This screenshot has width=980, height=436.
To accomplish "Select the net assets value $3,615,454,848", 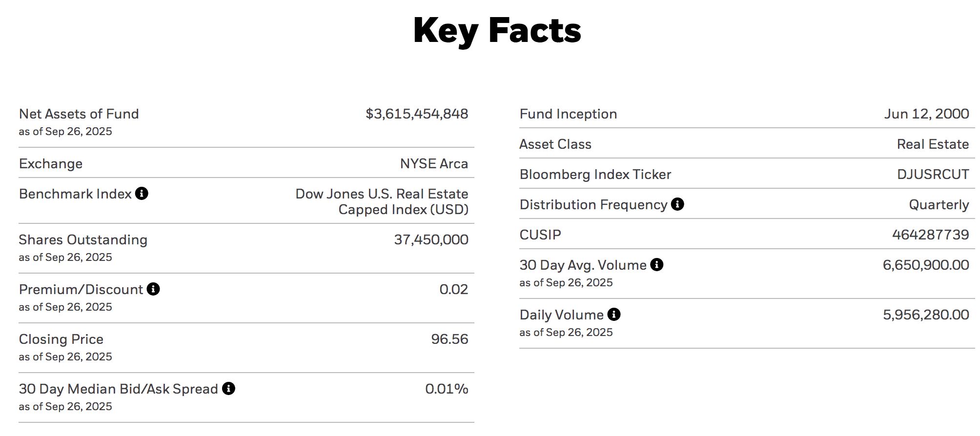I will pos(417,114).
